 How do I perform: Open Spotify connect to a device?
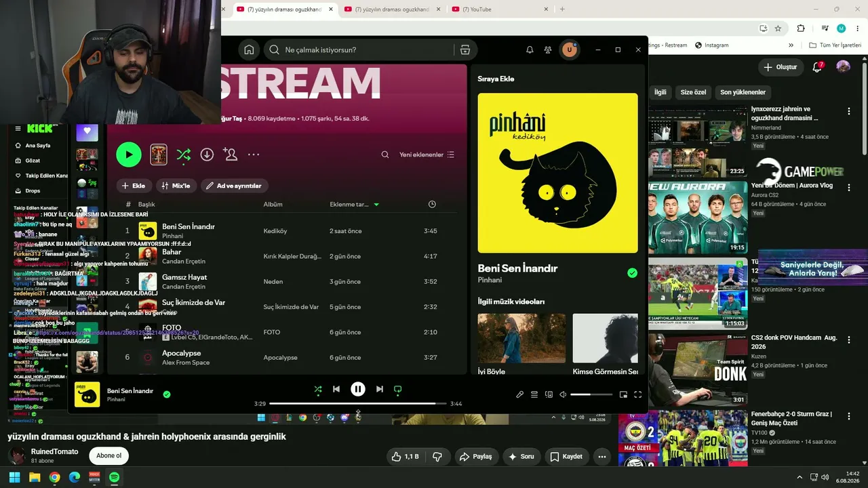pos(549,394)
